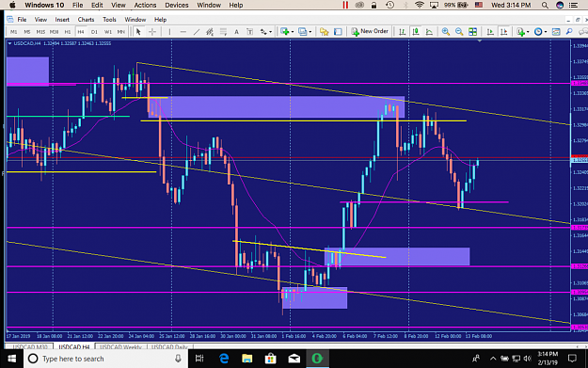Open the new chart icon

pyautogui.click(x=285, y=32)
